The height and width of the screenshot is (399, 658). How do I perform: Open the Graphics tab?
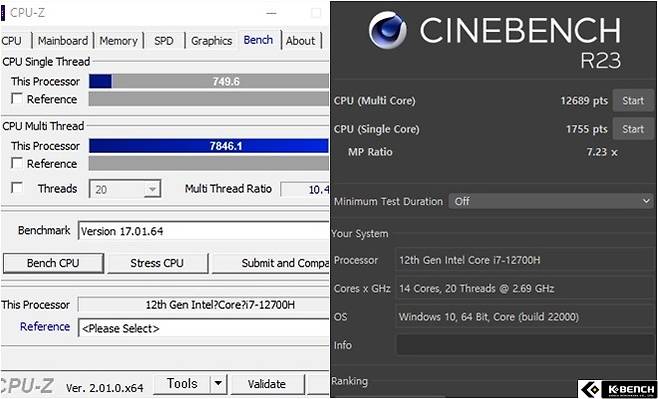(212, 41)
